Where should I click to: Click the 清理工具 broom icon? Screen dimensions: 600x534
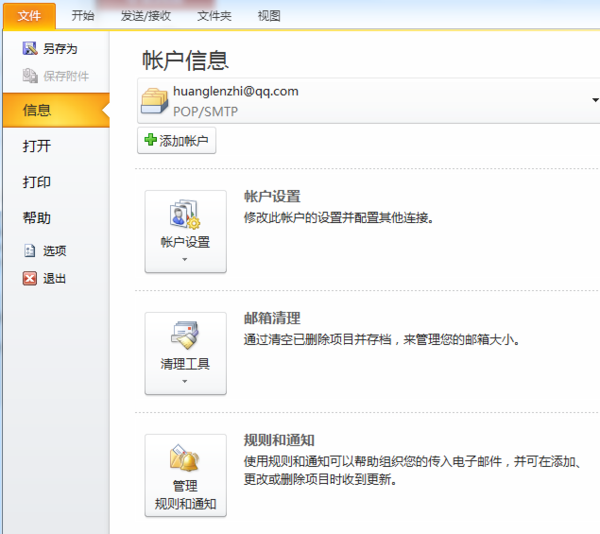(x=185, y=335)
